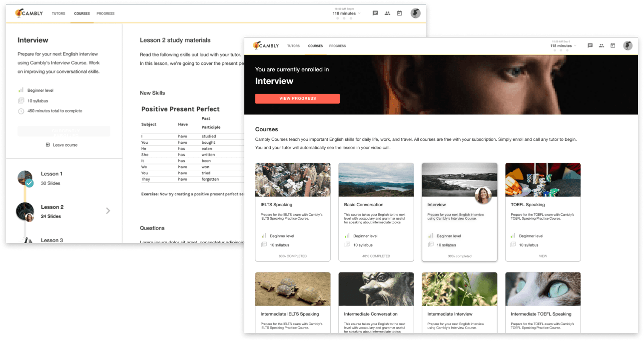This screenshot has width=644, height=341.
Task: Click the syllabus icon in Interview sidebar
Action: coord(21,101)
